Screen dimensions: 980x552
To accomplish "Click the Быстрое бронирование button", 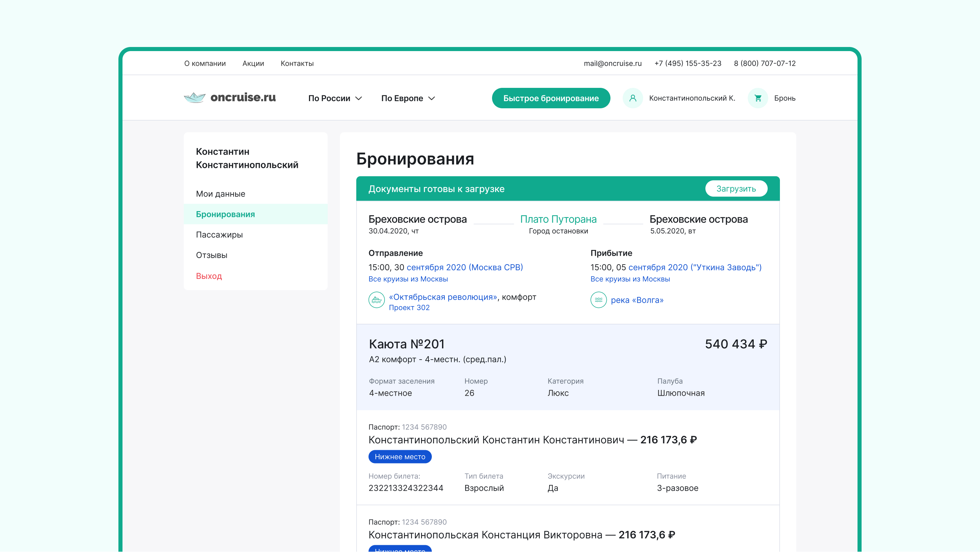I will click(x=551, y=98).
